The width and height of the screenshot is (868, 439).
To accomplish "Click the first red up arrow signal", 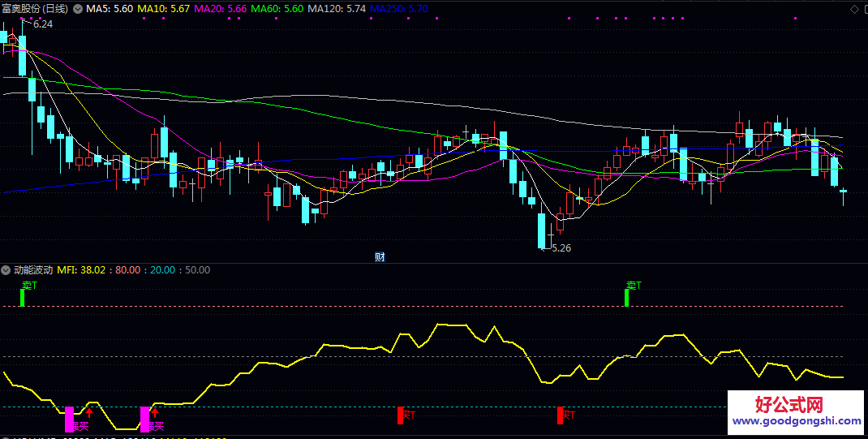I will coord(89,413).
